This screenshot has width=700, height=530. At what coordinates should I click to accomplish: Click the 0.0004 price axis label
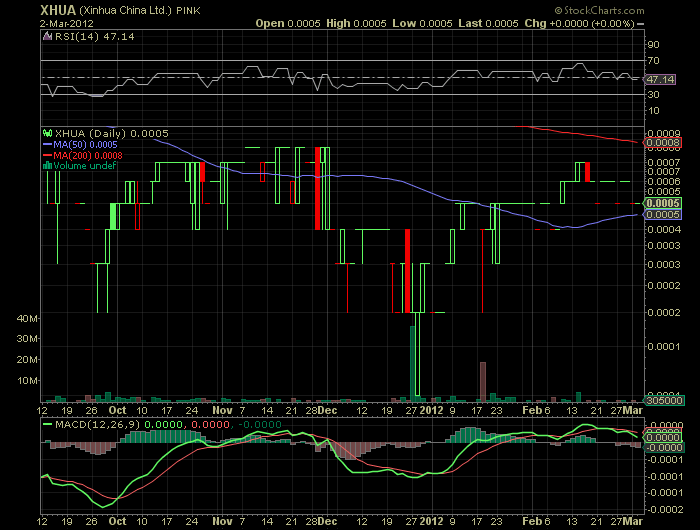tap(664, 230)
